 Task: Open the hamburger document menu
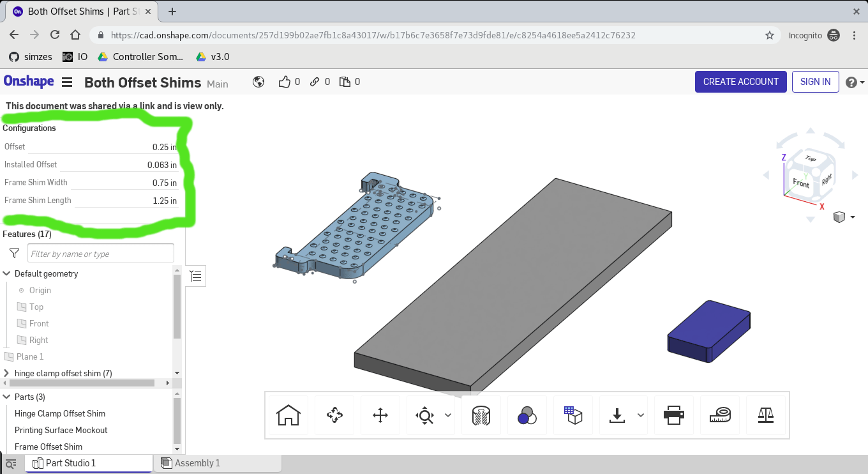(67, 82)
